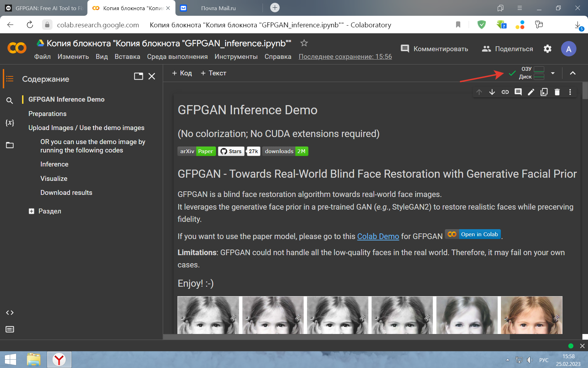Open the Файл menu
The height and width of the screenshot is (368, 588).
click(42, 56)
